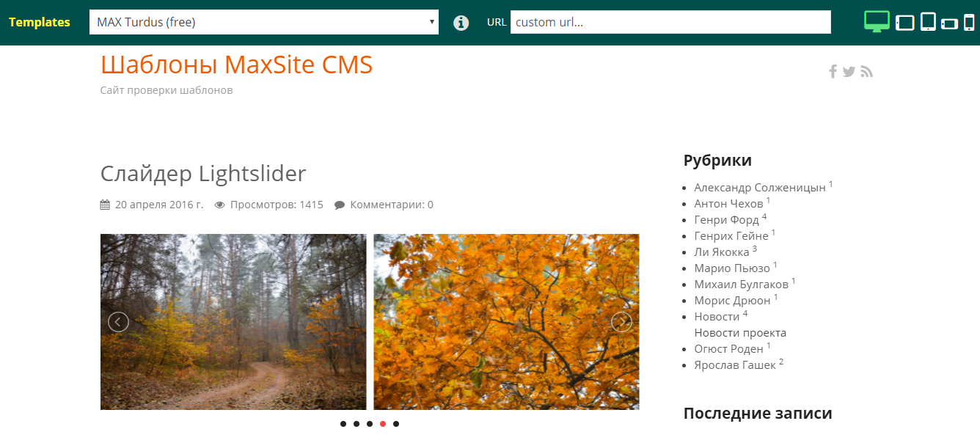
Task: Go back a slide with the left arrow
Action: pos(120,321)
